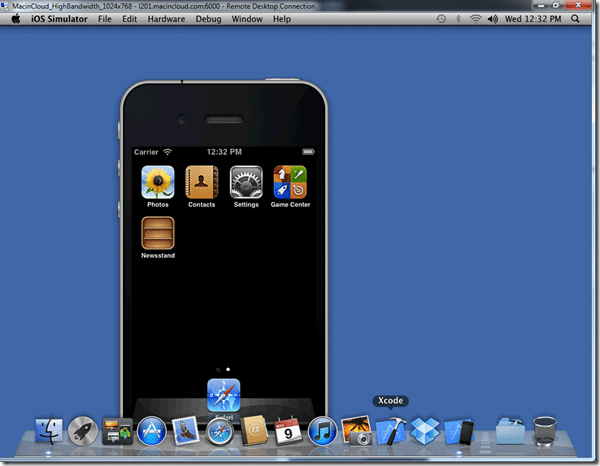Open the Address Book dock icon
This screenshot has width=600, height=466.
point(254,431)
